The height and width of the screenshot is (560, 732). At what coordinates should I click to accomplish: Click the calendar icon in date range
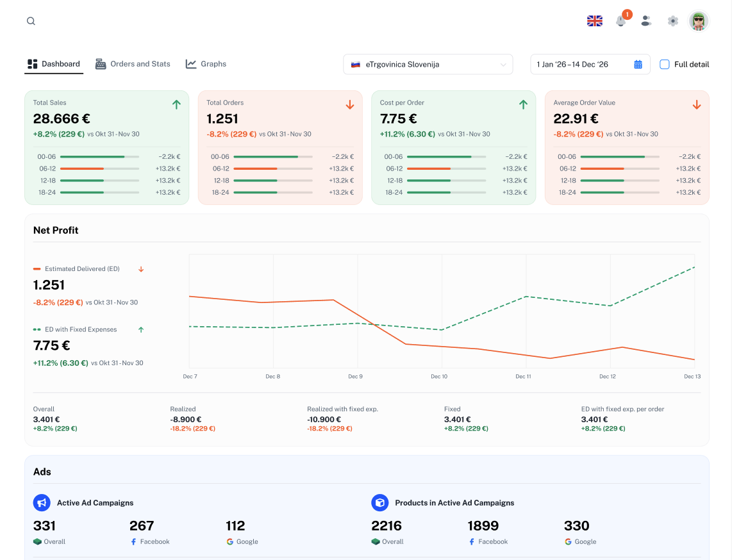[x=638, y=65]
